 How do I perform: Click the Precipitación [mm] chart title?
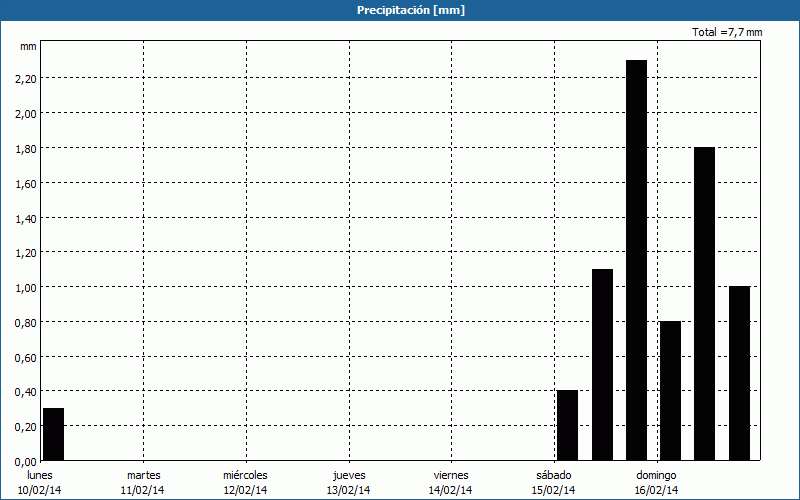(411, 10)
